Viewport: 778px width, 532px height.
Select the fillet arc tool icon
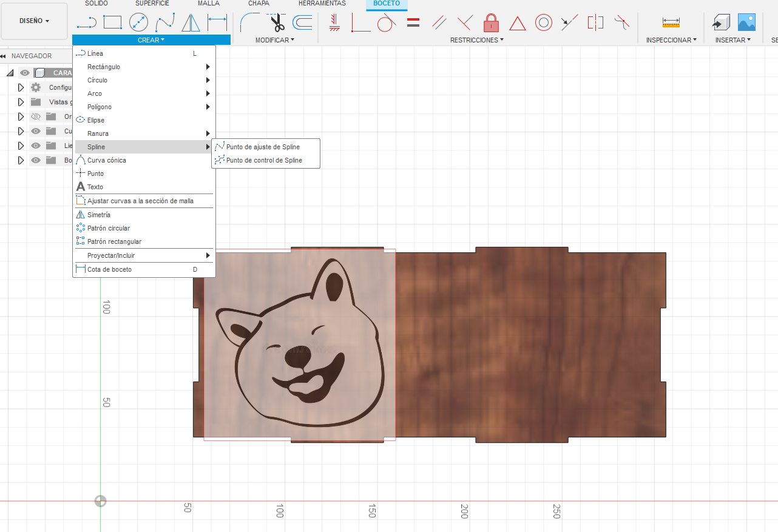tap(249, 23)
